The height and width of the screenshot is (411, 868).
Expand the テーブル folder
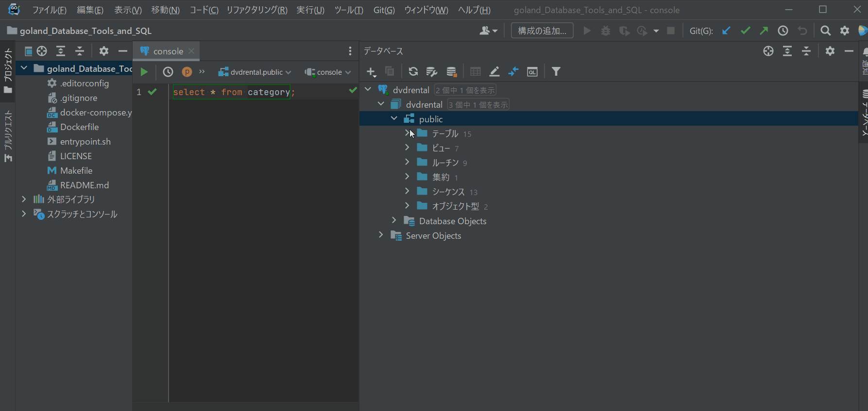click(x=407, y=133)
